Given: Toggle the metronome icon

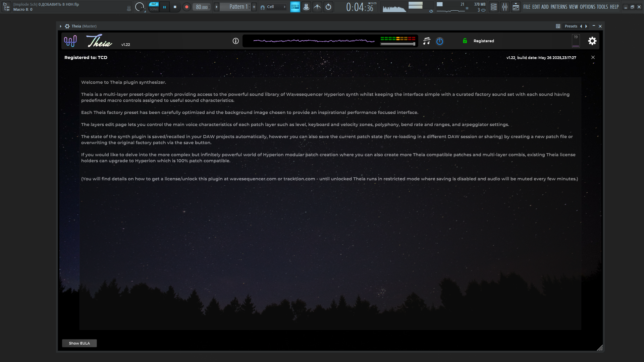Looking at the screenshot, I should (x=306, y=7).
